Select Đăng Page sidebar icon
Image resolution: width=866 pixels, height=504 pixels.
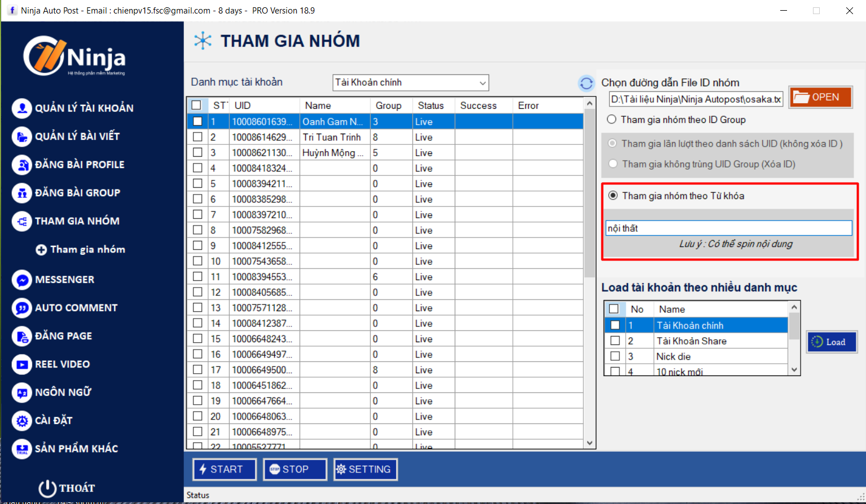click(21, 335)
